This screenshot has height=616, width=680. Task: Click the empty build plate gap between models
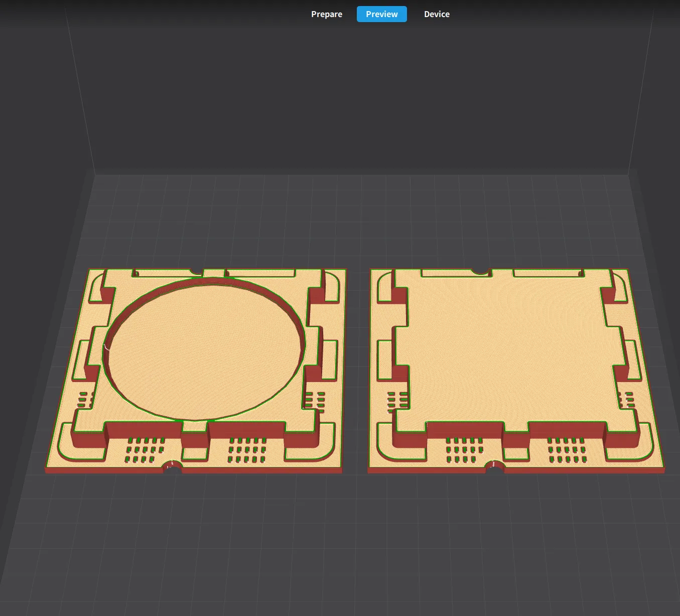tap(357, 372)
